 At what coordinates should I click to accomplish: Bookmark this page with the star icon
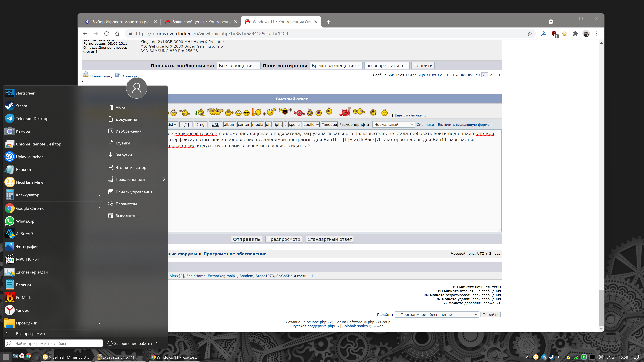point(529,34)
